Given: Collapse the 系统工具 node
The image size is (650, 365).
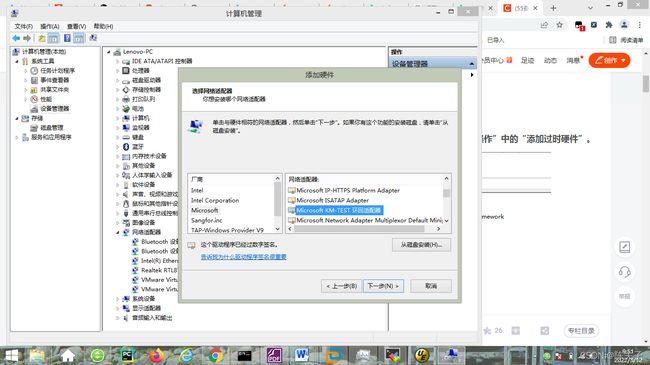Looking at the screenshot, I should (17, 61).
